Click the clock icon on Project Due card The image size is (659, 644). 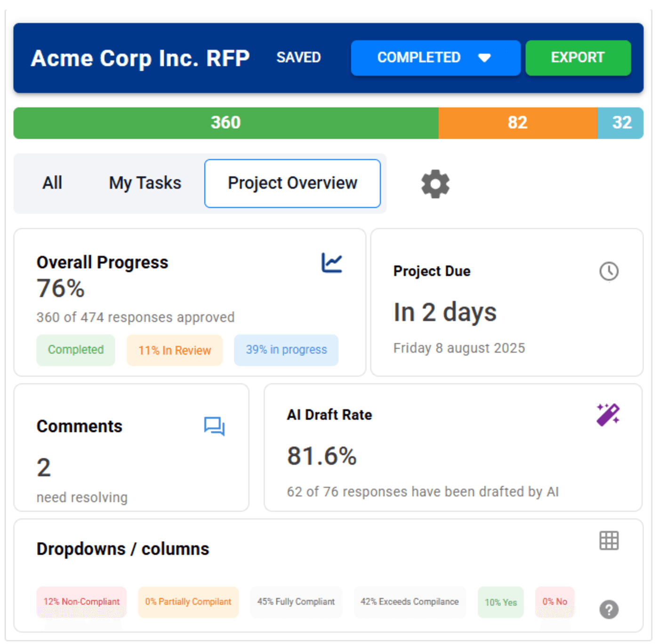pos(609,271)
